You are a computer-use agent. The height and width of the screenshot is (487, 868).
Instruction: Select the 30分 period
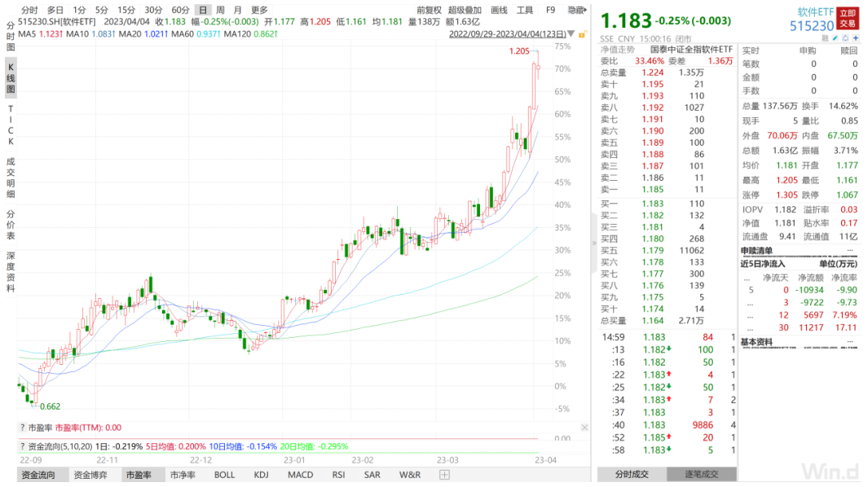tap(153, 10)
